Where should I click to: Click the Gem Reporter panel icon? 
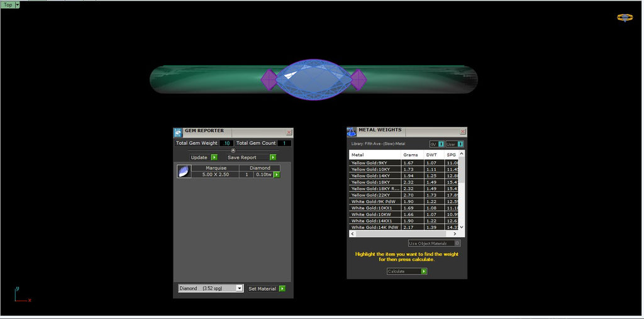point(178,132)
